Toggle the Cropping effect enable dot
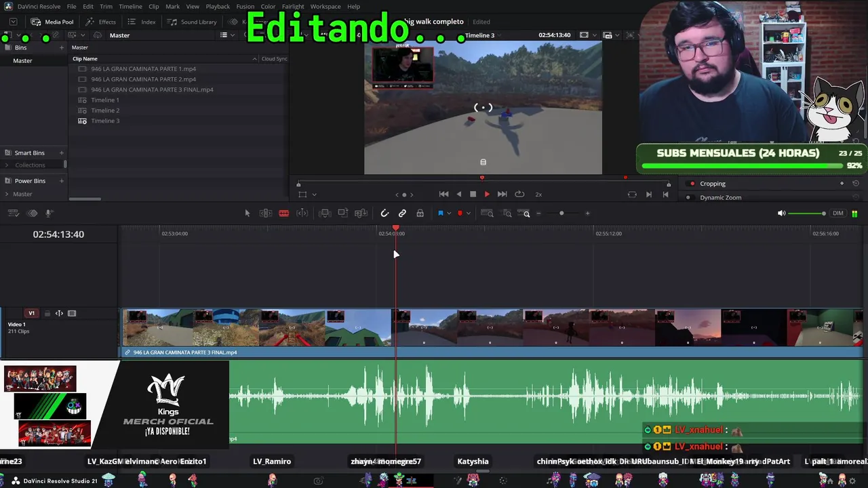 (692, 184)
